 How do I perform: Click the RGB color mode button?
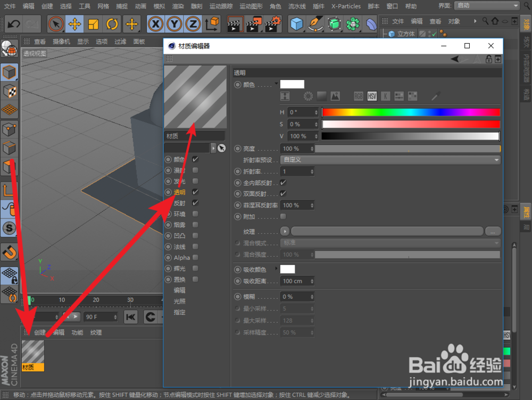(x=358, y=96)
